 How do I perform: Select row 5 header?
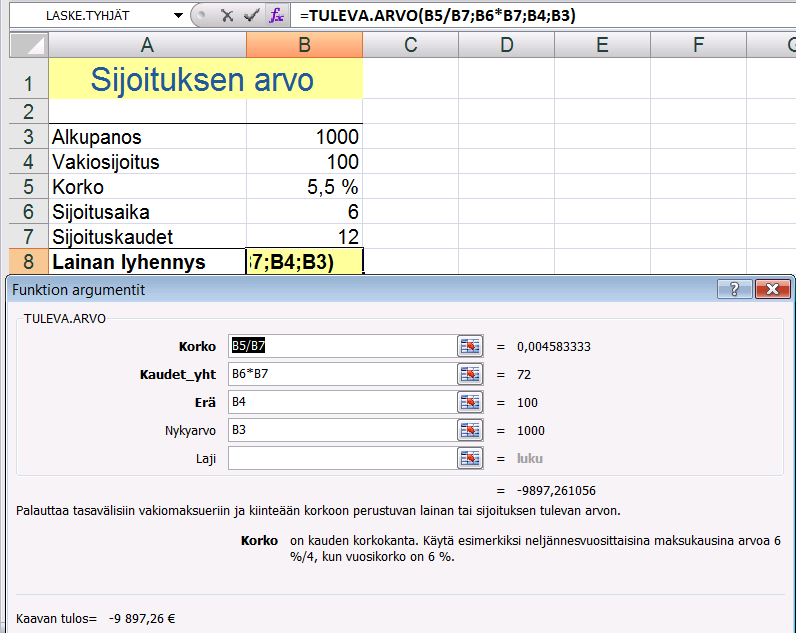click(29, 186)
